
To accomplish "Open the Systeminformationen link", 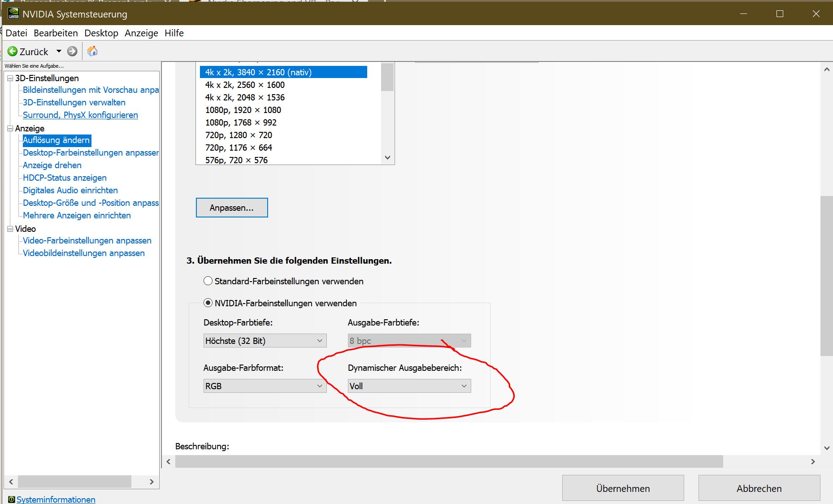I will point(56,500).
